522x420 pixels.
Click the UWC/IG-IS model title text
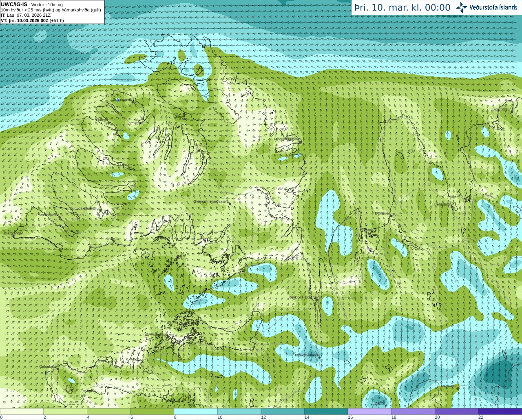click(x=14, y=4)
